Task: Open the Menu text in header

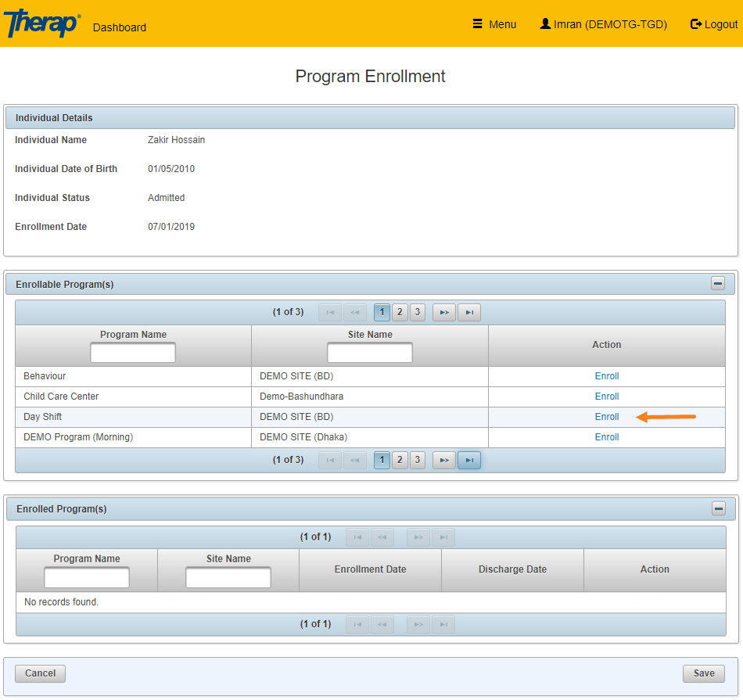Action: (x=503, y=24)
